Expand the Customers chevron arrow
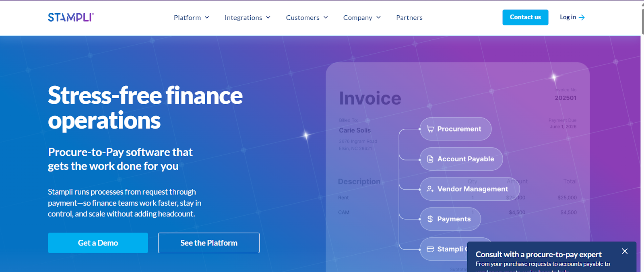Screen dimensions: 644x272 (326, 17)
